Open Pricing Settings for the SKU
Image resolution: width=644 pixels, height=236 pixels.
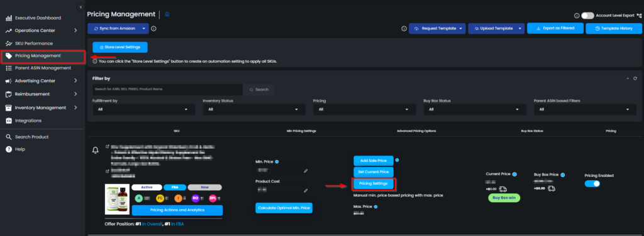(374, 183)
